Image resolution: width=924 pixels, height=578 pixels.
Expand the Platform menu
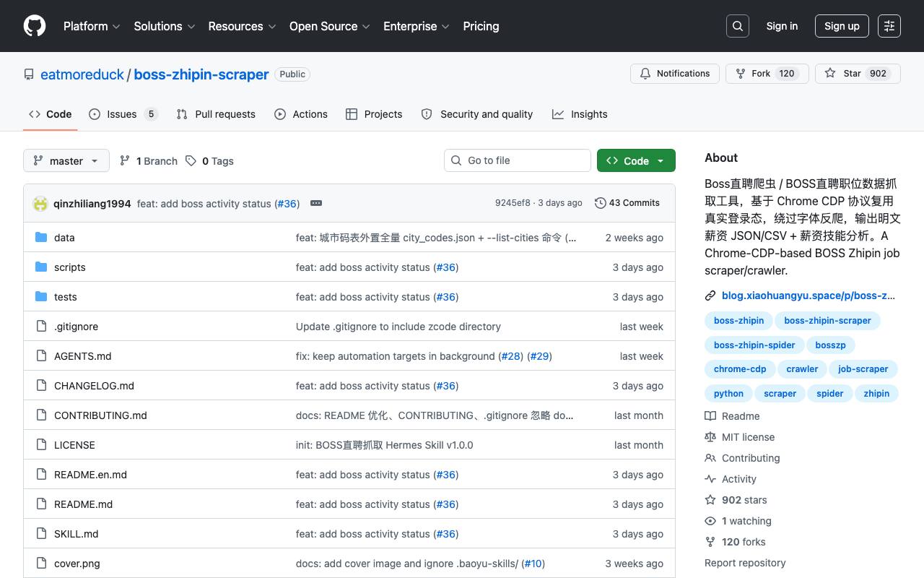pyautogui.click(x=92, y=26)
